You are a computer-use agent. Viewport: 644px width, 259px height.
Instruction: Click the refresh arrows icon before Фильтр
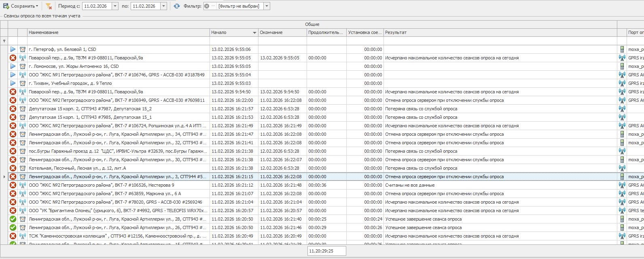pyautogui.click(x=177, y=6)
